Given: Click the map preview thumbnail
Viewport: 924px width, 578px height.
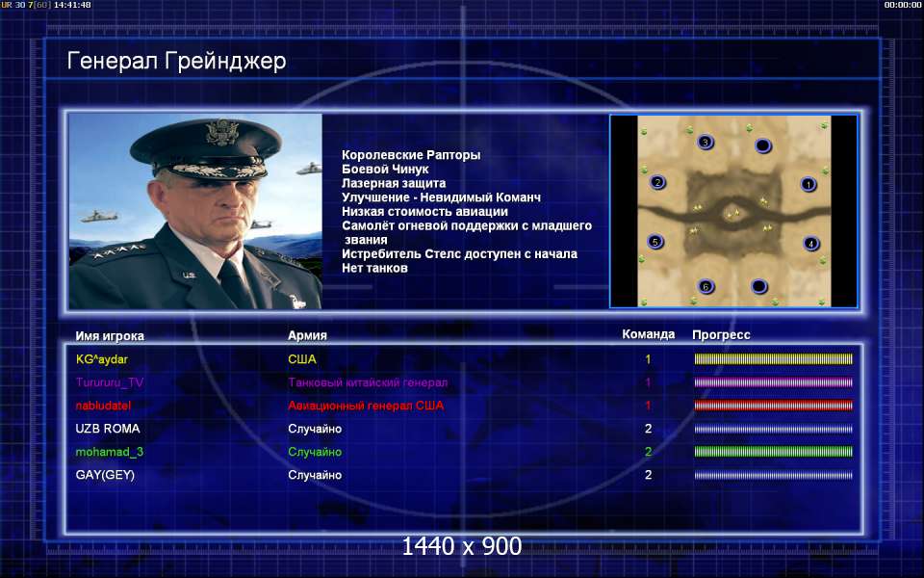Looking at the screenshot, I should click(733, 211).
